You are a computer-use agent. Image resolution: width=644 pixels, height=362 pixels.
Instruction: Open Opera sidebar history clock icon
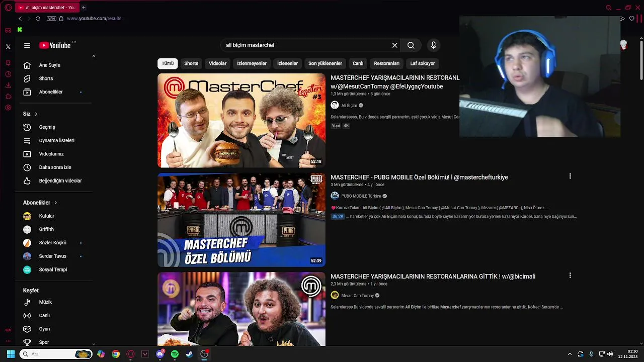point(8,74)
